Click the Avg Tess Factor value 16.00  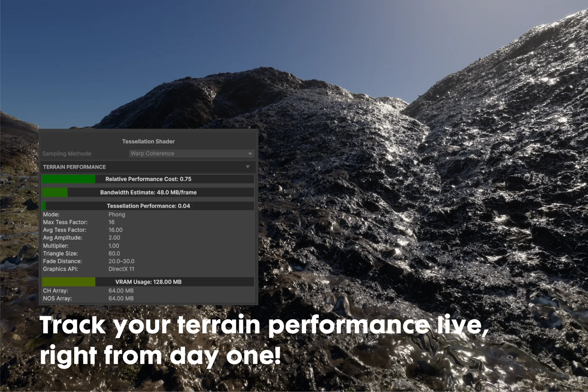point(115,230)
